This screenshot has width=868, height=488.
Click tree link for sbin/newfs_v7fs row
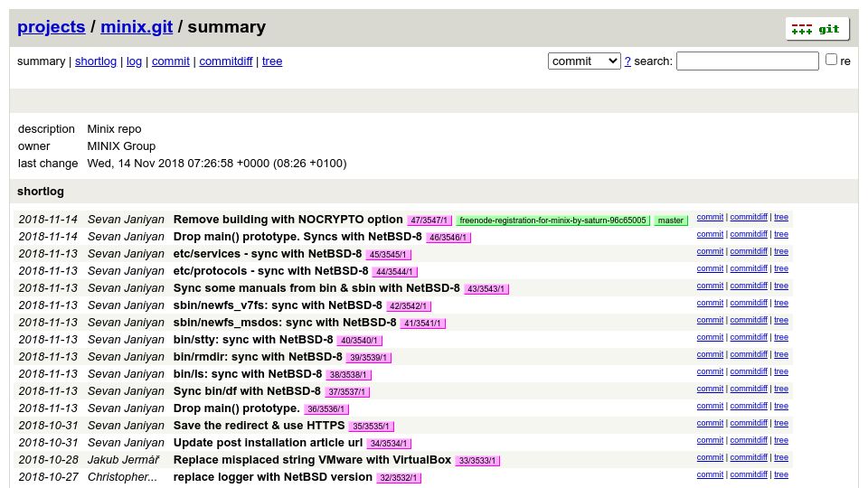point(781,303)
